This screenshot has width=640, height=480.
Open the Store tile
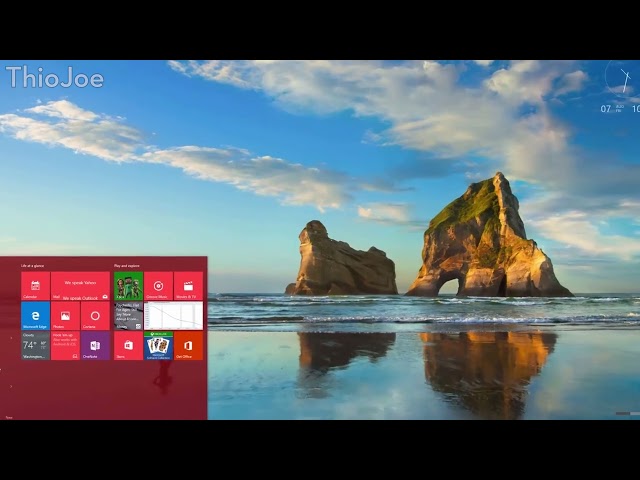(x=129, y=346)
